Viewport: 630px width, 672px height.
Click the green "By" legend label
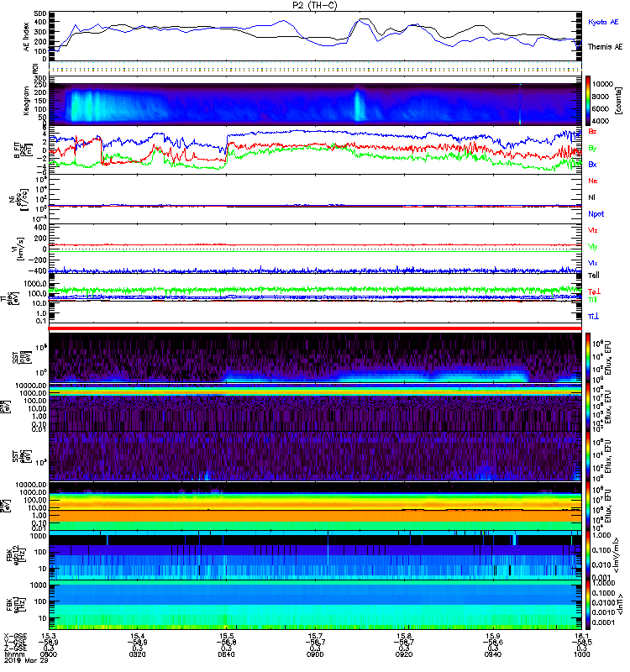pos(592,148)
